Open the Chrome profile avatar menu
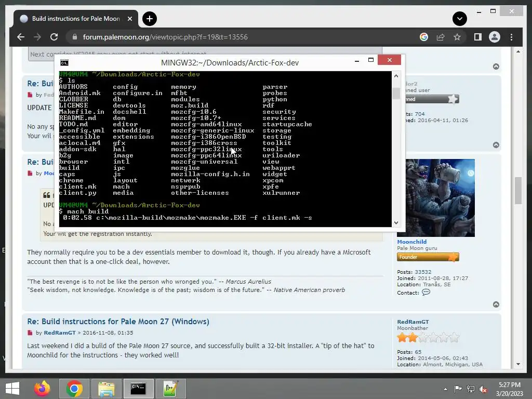 coord(495,37)
